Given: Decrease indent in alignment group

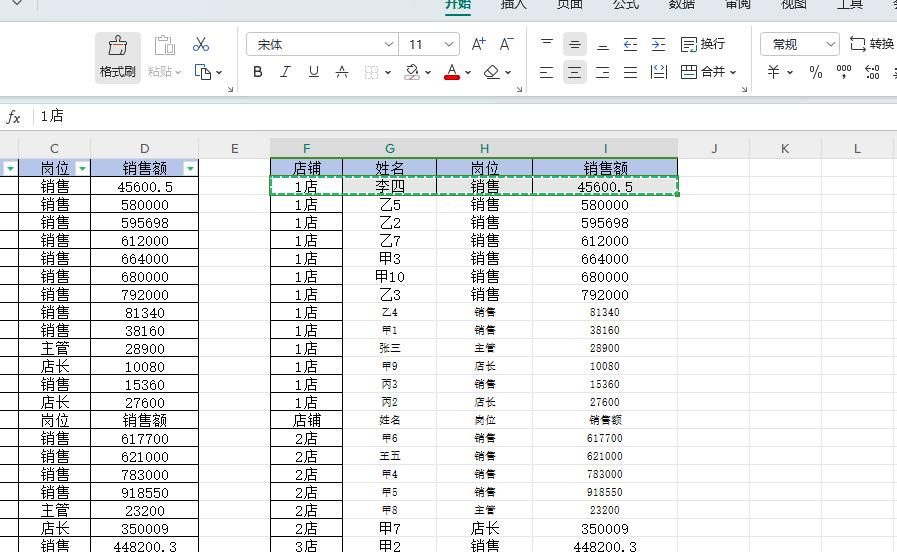Looking at the screenshot, I should pos(630,44).
